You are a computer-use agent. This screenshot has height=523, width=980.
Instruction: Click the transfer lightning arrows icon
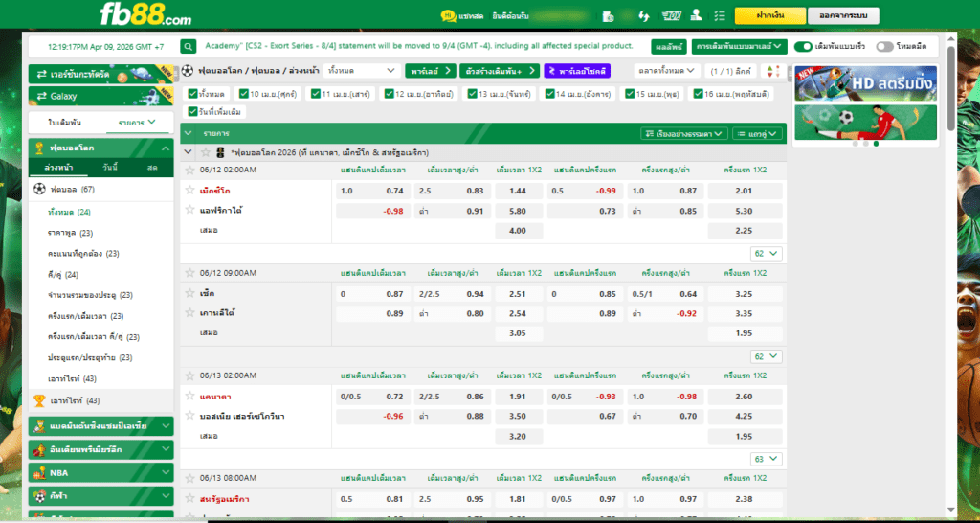coord(644,15)
